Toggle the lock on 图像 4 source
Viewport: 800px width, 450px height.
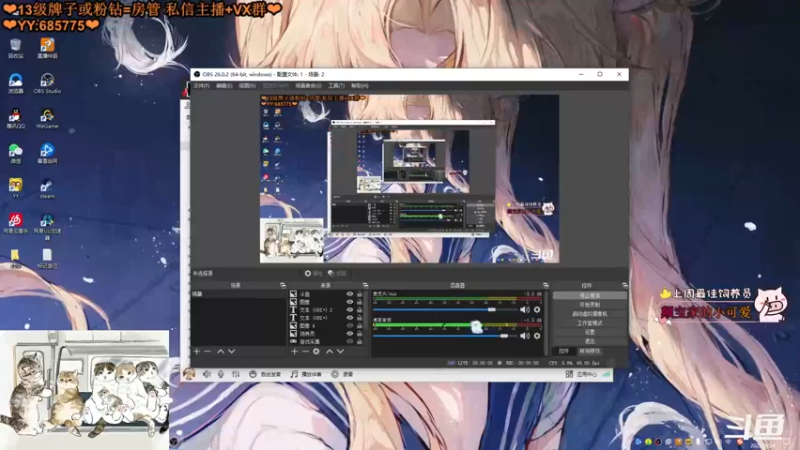(360, 326)
